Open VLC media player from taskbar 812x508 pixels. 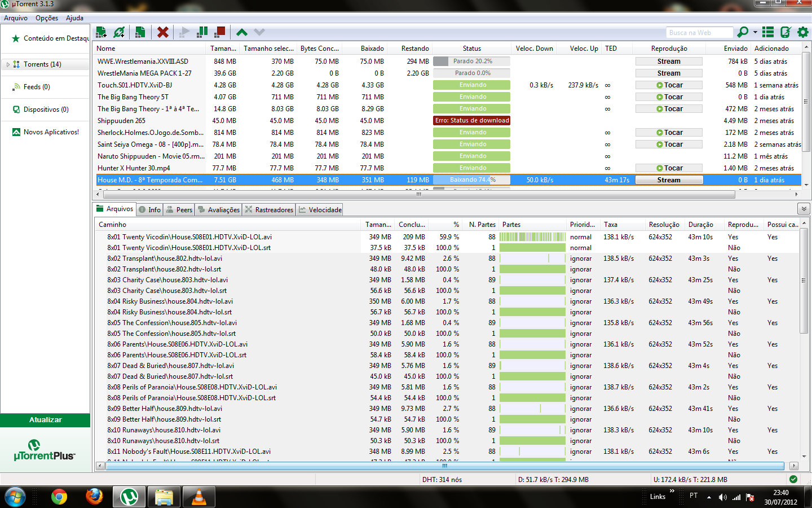pos(198,497)
